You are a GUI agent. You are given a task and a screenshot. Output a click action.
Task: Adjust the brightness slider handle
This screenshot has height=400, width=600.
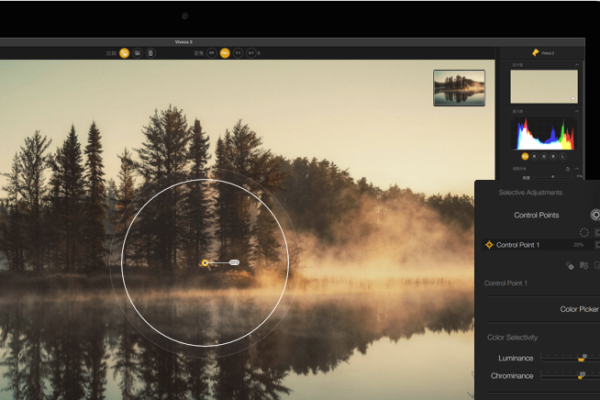point(553,177)
